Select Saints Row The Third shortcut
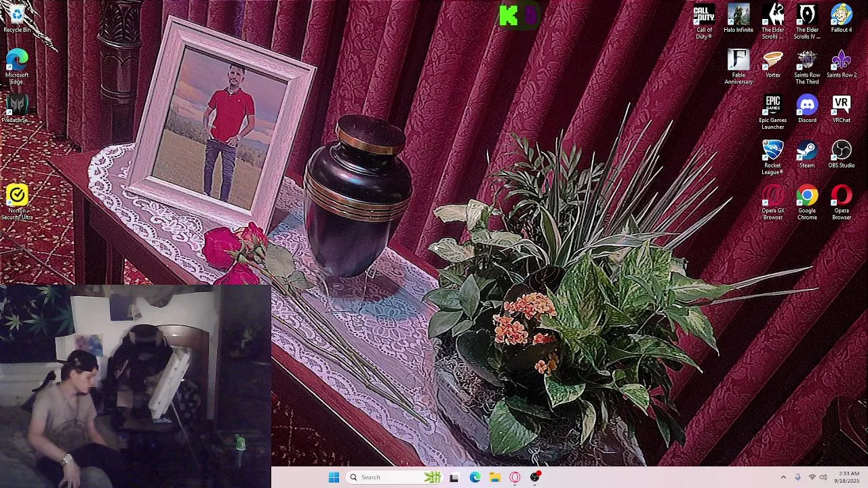 pyautogui.click(x=807, y=66)
